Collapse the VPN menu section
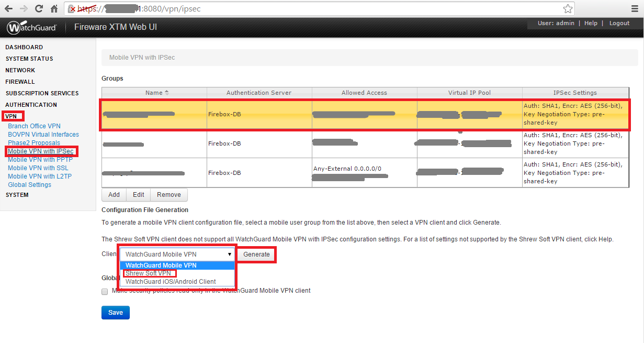 [11, 116]
